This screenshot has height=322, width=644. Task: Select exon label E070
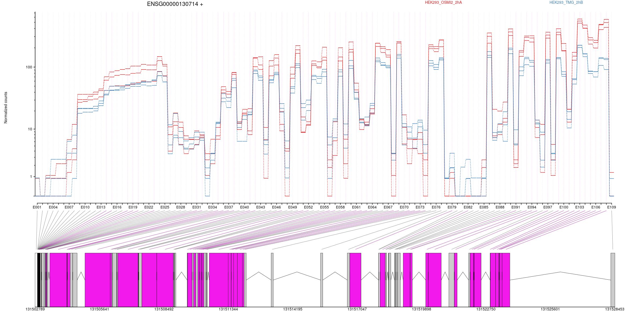(x=404, y=207)
